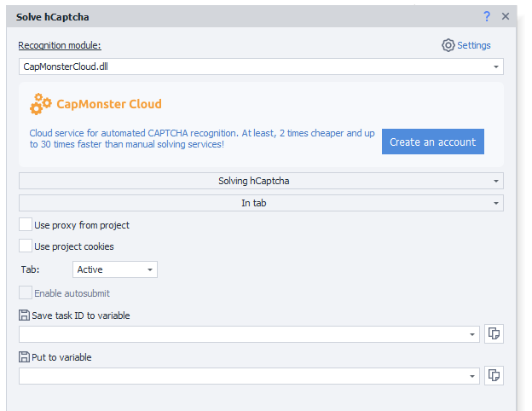This screenshot has height=411, width=532.
Task: Click save icon next to Save task ID
Action: [x=24, y=315]
